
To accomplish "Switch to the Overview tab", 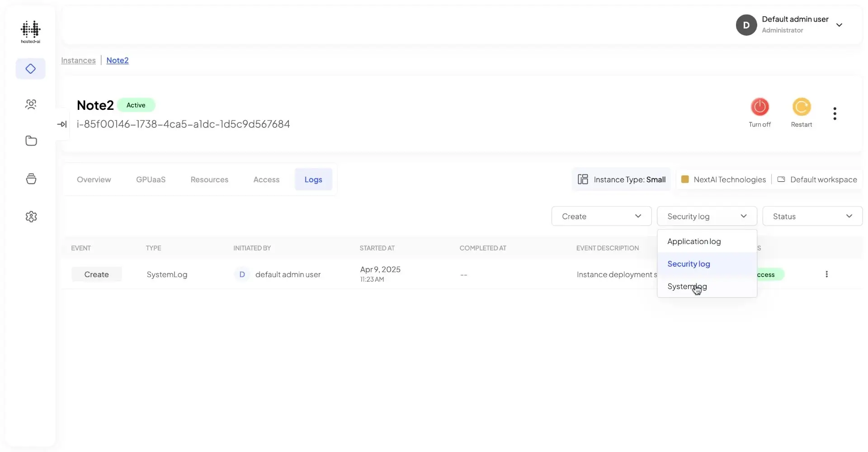I will (x=94, y=179).
